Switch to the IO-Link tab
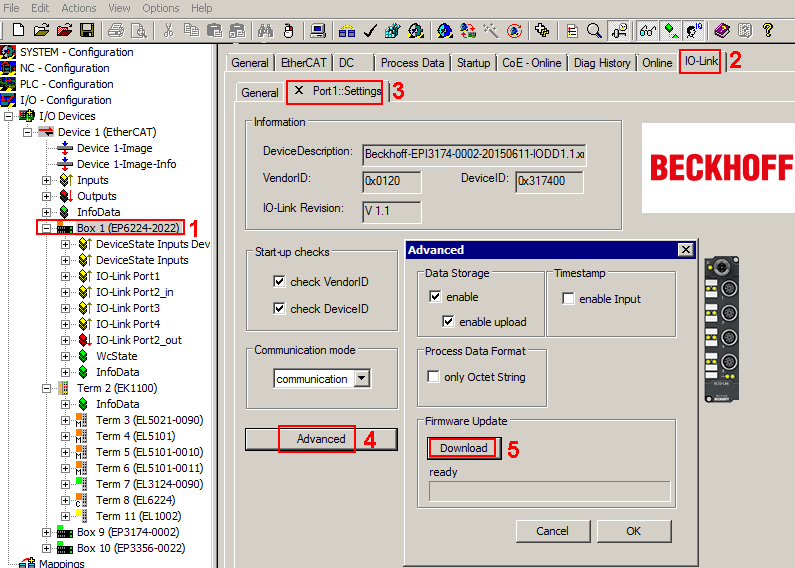Viewport: 795px width, 568px height. pyautogui.click(x=701, y=61)
